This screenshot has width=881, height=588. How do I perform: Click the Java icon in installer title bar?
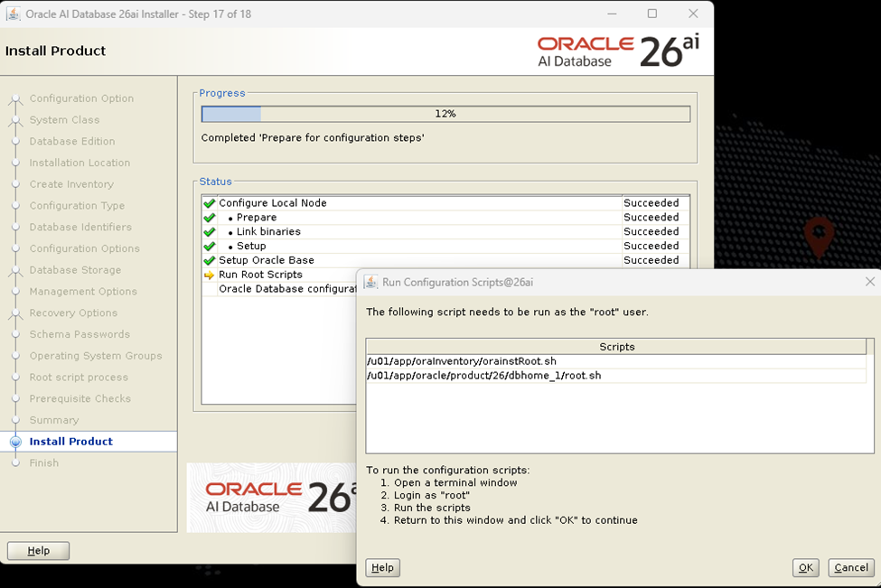[13, 14]
